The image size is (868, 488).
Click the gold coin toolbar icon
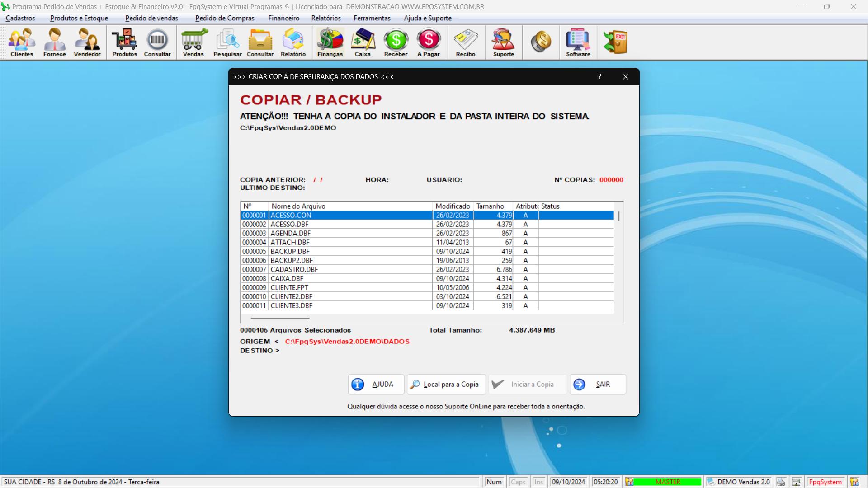tap(541, 42)
